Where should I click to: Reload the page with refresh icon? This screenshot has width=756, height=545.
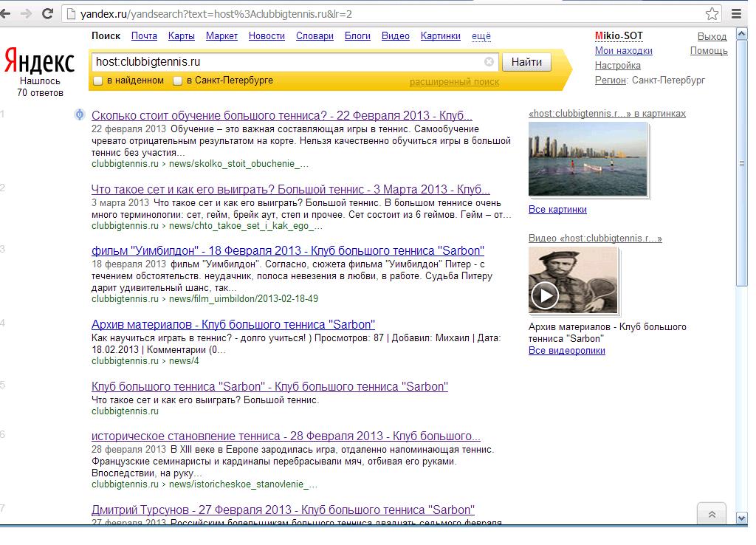[x=47, y=13]
